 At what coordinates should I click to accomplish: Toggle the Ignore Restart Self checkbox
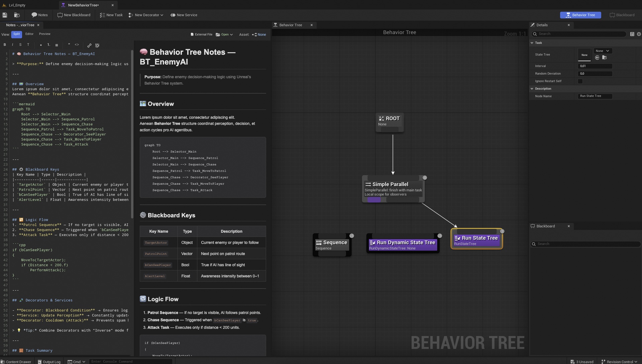coord(580,81)
